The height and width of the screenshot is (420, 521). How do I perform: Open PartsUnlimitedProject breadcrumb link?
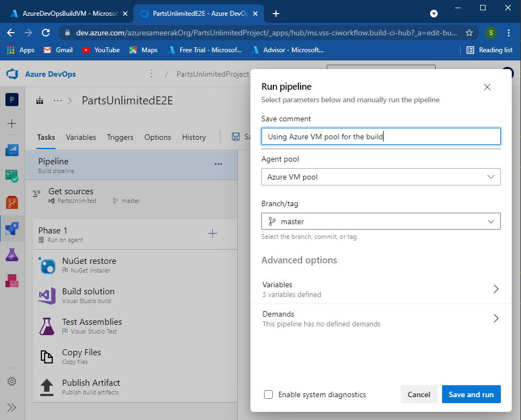(x=213, y=73)
